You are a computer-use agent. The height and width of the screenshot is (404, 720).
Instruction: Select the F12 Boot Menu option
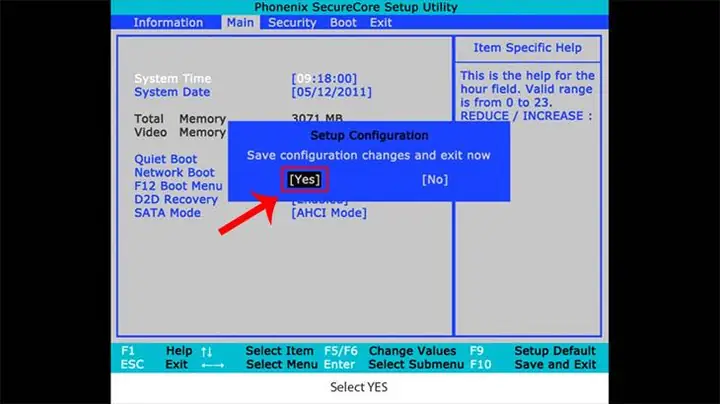pos(178,186)
